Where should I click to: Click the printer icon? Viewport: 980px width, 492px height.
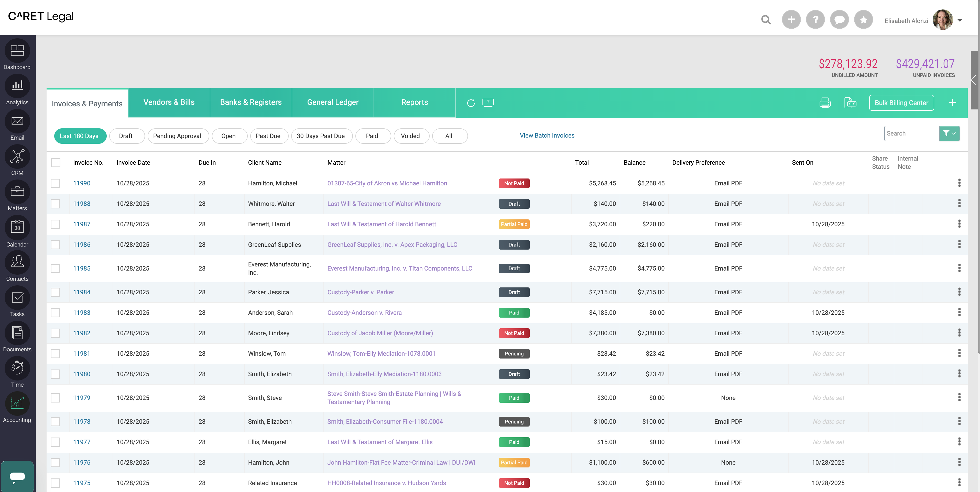(825, 103)
